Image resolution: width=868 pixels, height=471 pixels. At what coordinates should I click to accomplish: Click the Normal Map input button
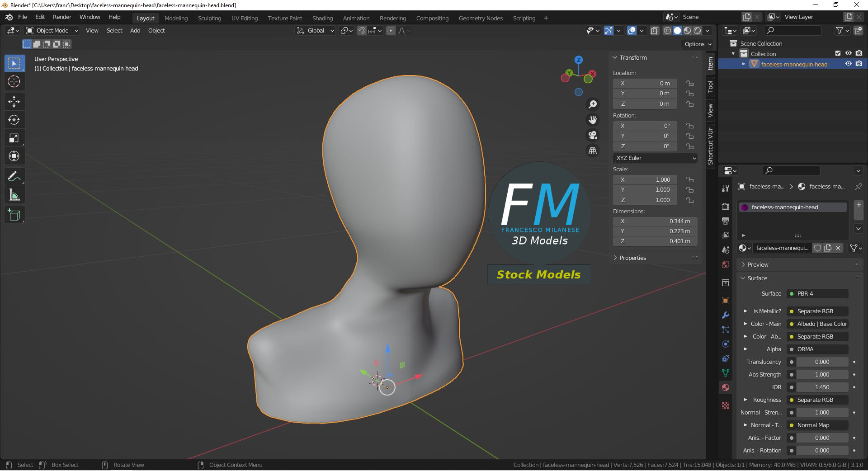click(x=817, y=425)
